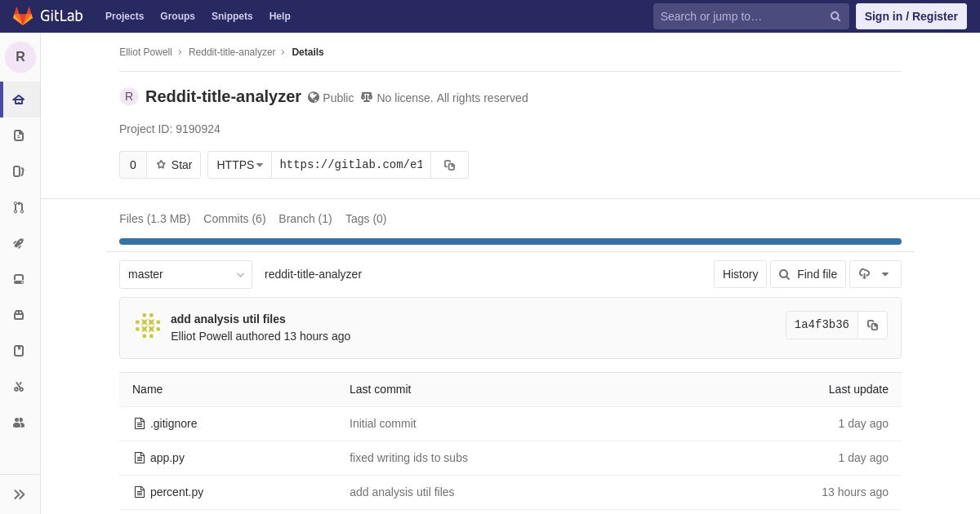Click the R avatar beside project title

(x=129, y=96)
